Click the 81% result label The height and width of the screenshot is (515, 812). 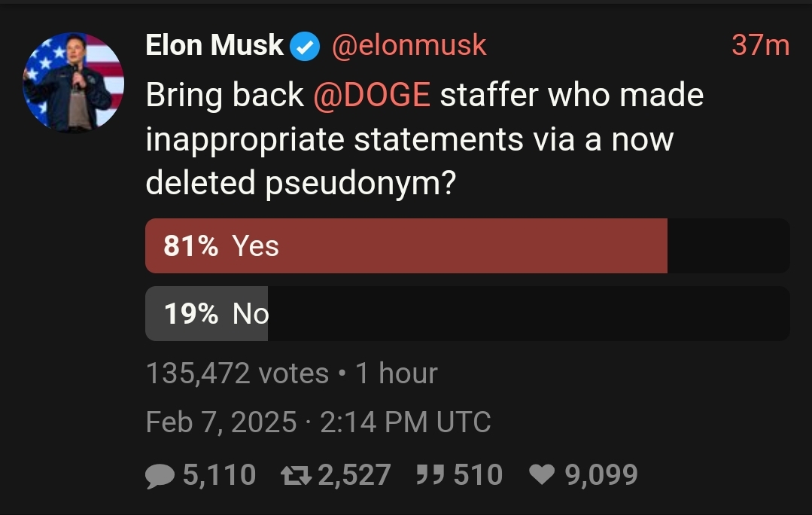191,246
